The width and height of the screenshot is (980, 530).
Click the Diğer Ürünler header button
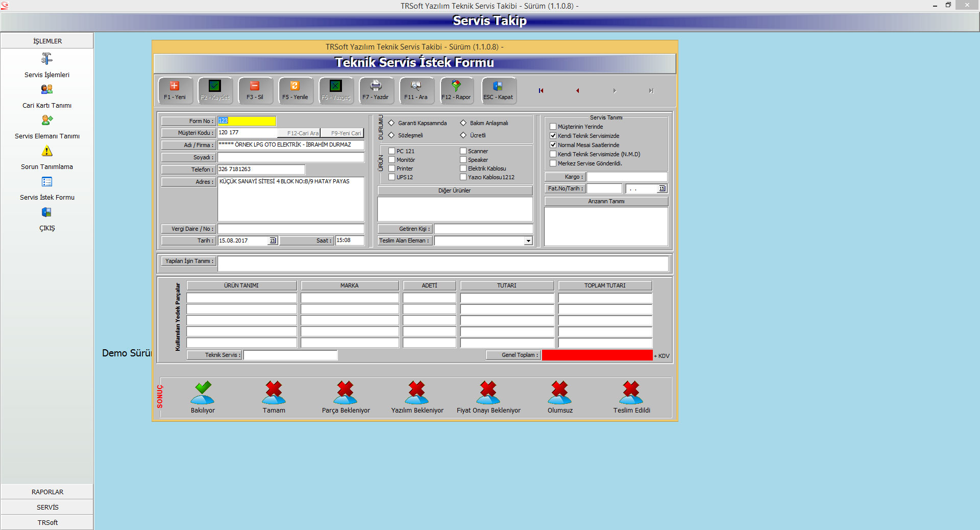(455, 190)
